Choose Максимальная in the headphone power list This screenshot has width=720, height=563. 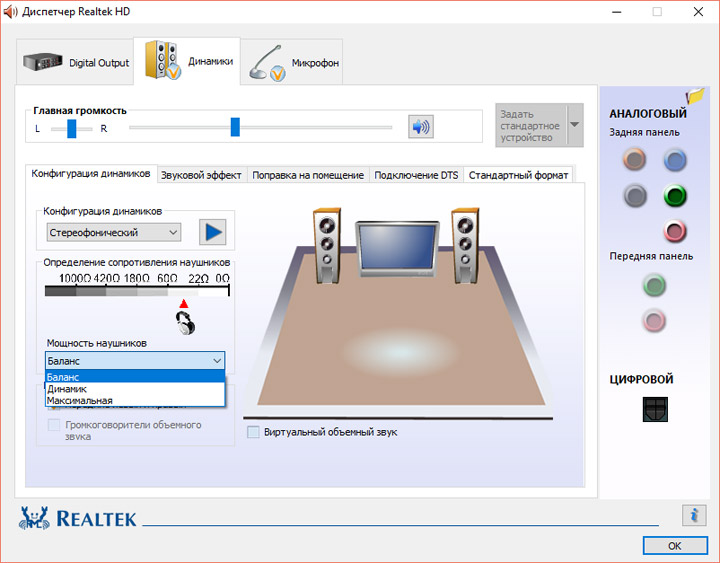[135, 400]
